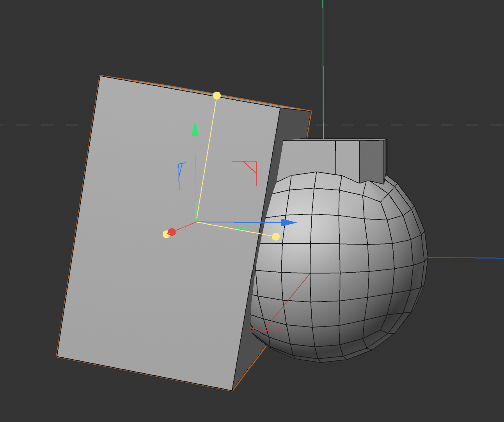Click the yellow line leading to the top handle
Viewport: 504px width, 422px height.
pos(206,159)
